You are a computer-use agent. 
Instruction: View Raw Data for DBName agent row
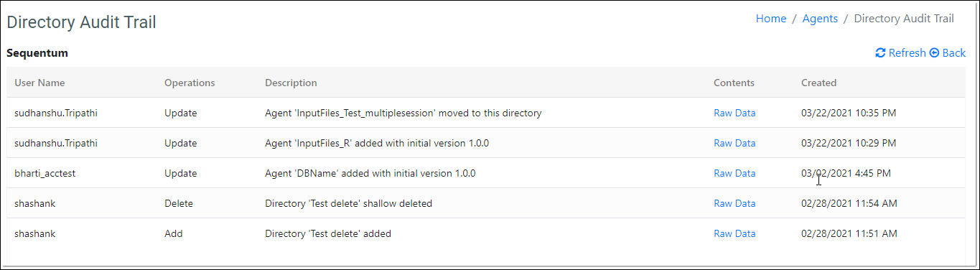tap(734, 173)
